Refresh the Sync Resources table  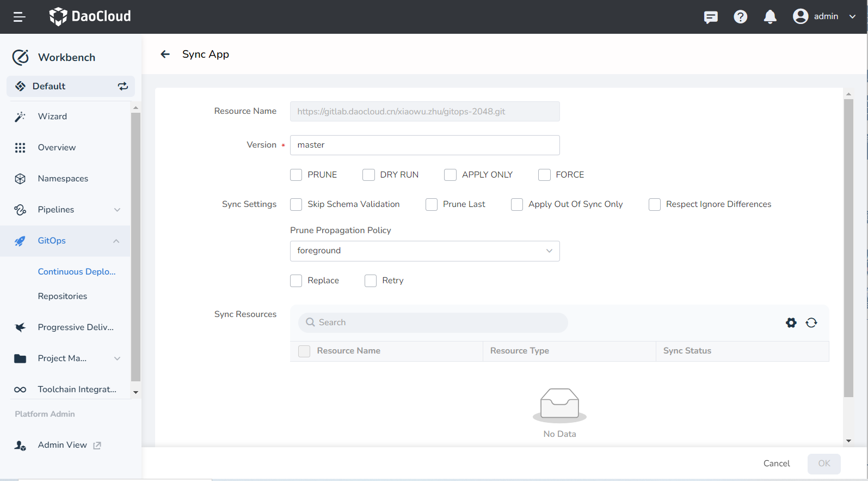tap(811, 322)
